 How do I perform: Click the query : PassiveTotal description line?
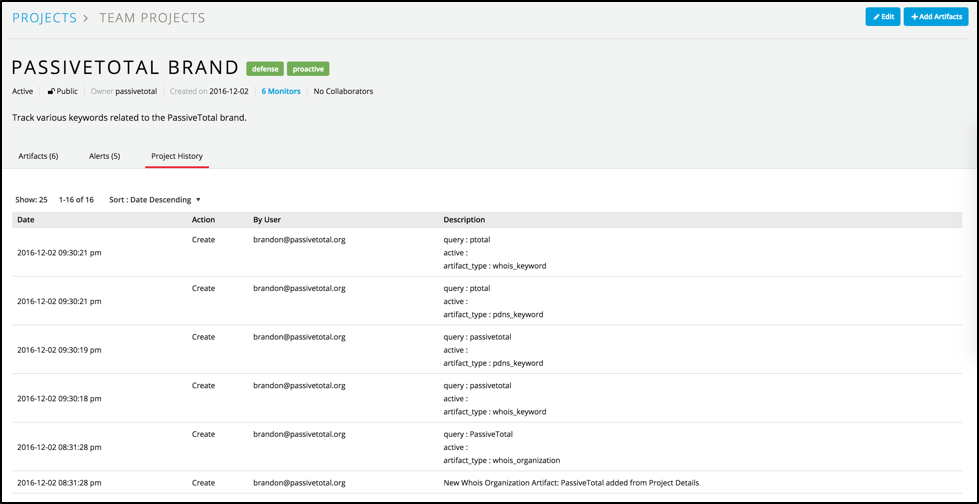tap(478, 434)
